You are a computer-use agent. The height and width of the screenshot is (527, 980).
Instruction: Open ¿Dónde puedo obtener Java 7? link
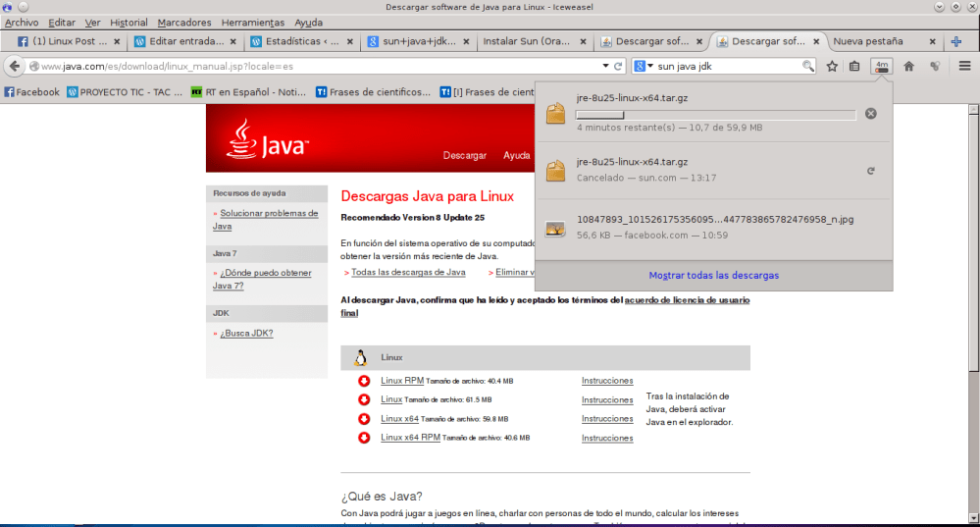(262, 279)
